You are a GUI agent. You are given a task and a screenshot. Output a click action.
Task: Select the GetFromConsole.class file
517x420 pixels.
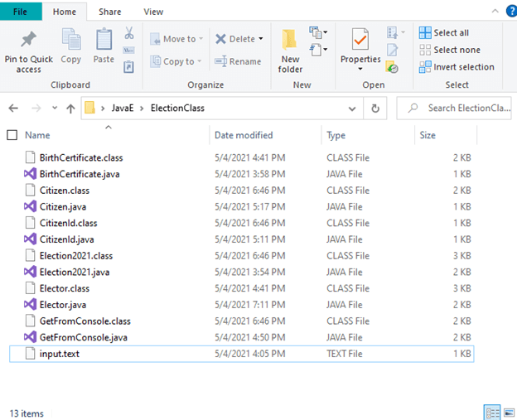tap(242, 321)
